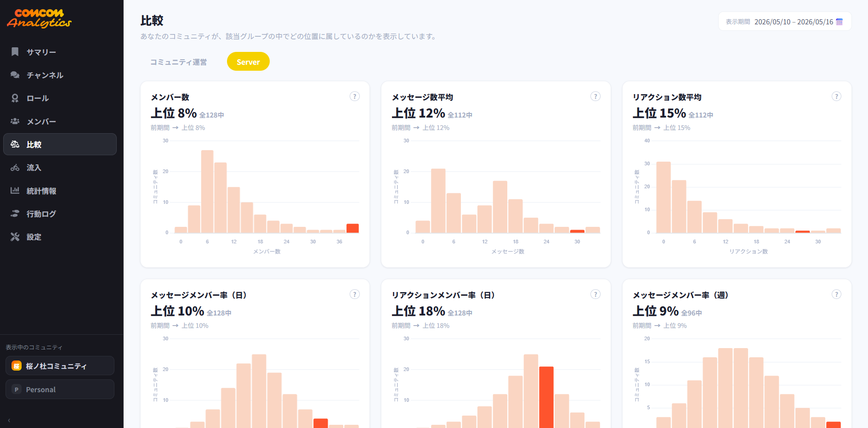Viewport: 868px width, 428px height.
Task: Click the チャンネル chat bubbles icon
Action: click(15, 75)
